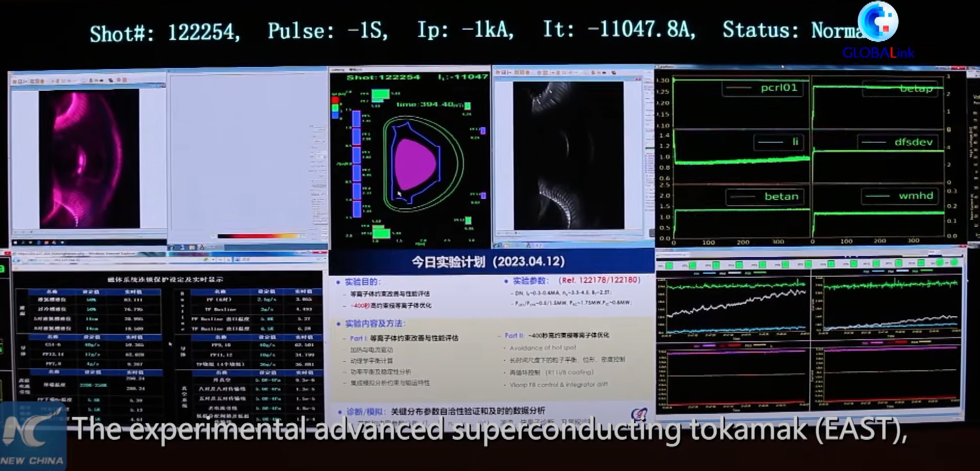Toggle the wmhd legend entry
The image size is (980, 471).
[x=902, y=196]
